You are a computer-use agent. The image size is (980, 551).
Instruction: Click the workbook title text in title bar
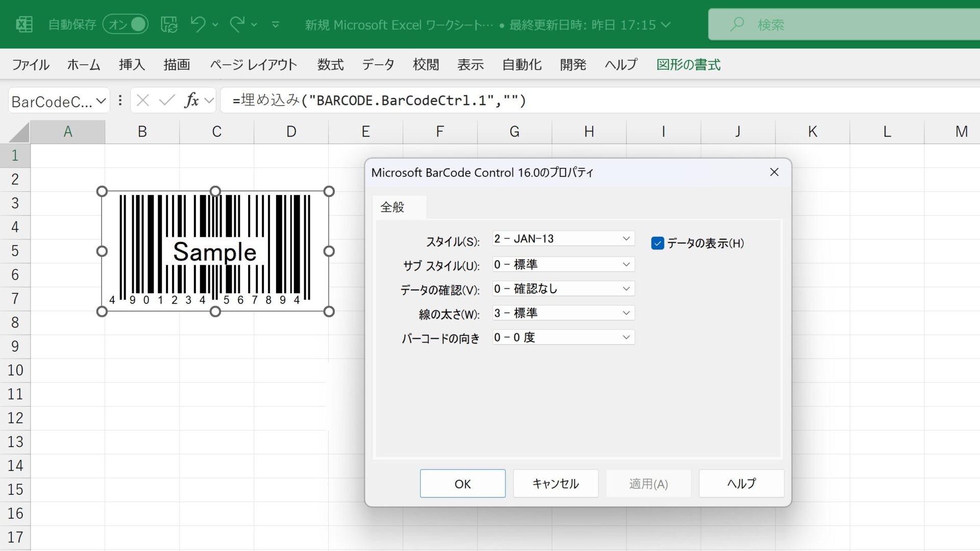pyautogui.click(x=399, y=24)
